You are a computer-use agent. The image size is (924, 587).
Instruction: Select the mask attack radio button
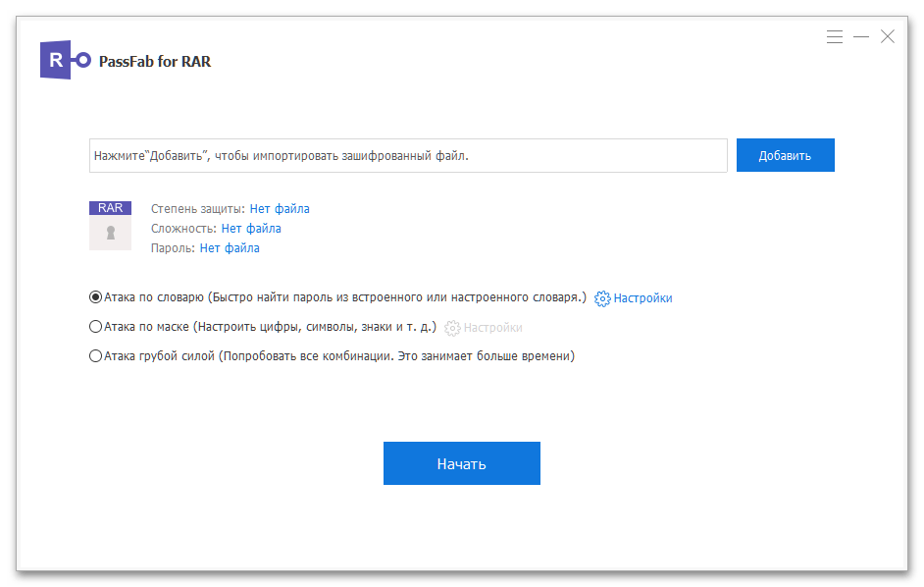point(95,326)
